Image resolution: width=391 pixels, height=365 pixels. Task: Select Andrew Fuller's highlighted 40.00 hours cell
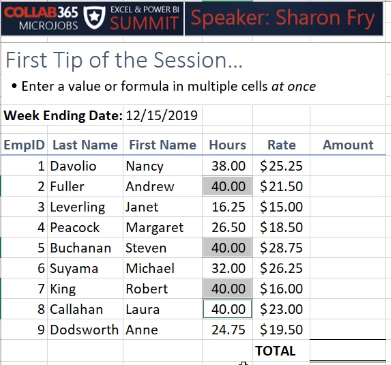pyautogui.click(x=227, y=186)
